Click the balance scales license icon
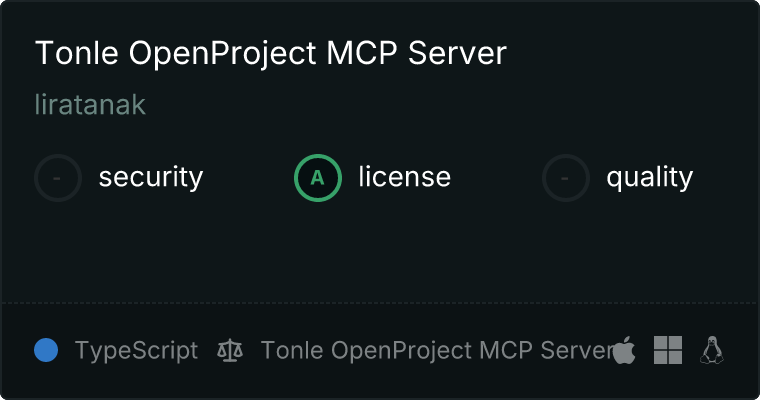 coord(230,350)
